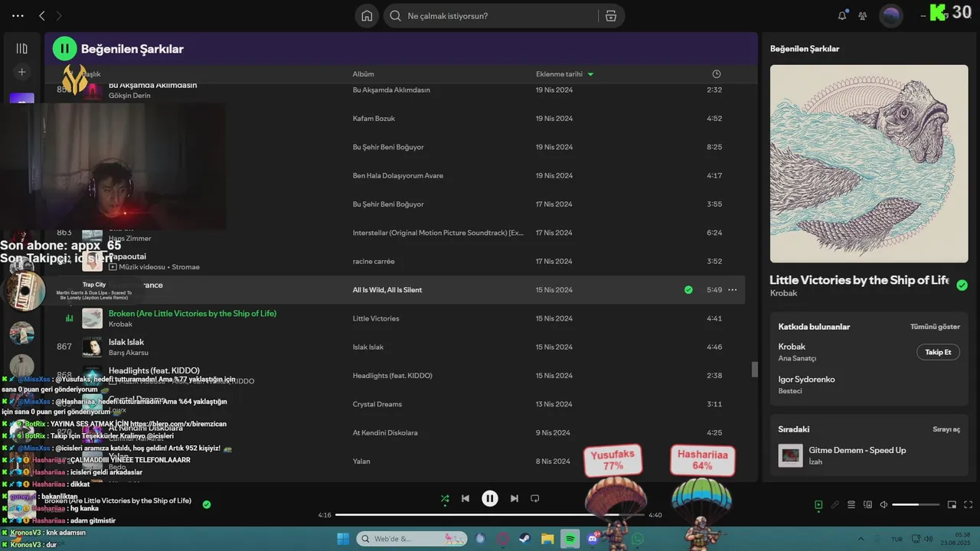Toggle liked checkmark in now playing bar
980x551 pixels.
click(207, 504)
